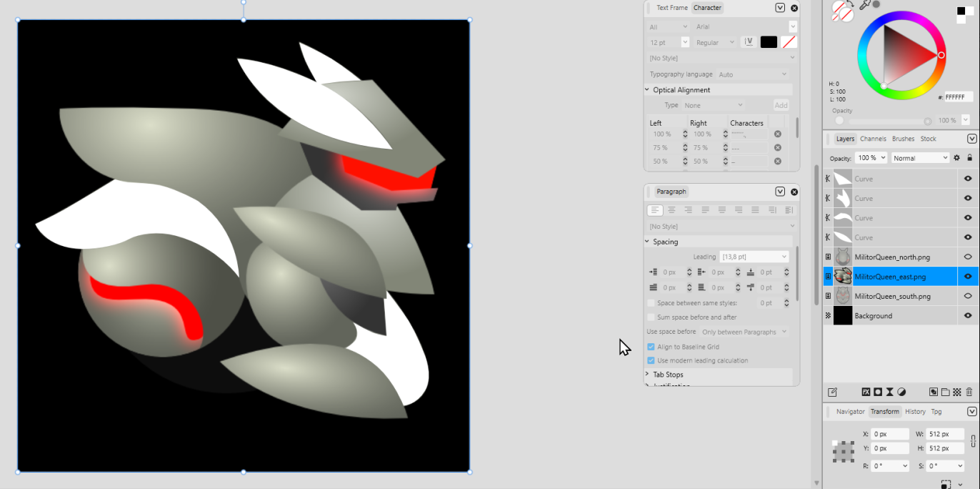Screen dimensions: 980x489
Task: Click the Edit Document icon in Layers panel
Action: [x=832, y=392]
